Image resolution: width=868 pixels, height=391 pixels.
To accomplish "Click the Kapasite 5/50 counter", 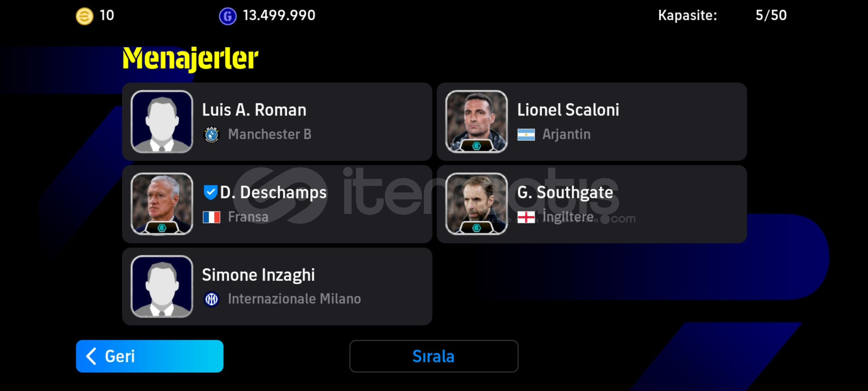I will coord(722,15).
